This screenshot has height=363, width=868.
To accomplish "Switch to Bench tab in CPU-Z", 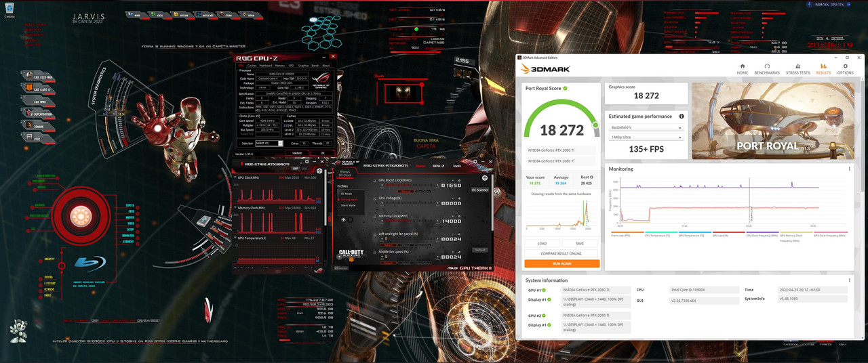I will pos(315,66).
